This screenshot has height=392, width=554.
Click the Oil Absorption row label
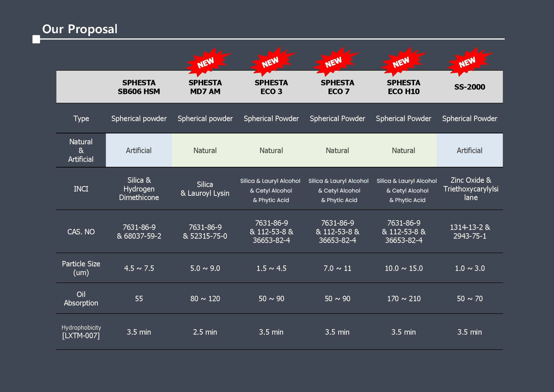point(81,298)
